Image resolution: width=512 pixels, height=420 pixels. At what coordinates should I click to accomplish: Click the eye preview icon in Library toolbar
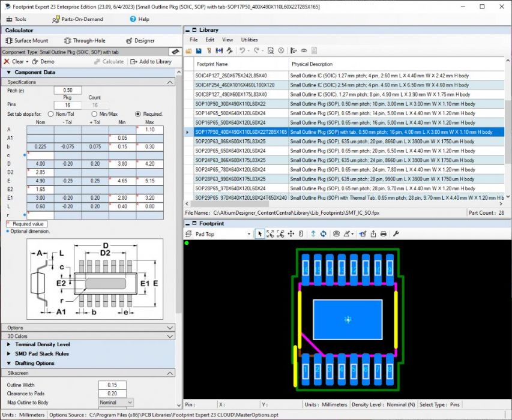tap(304, 50)
